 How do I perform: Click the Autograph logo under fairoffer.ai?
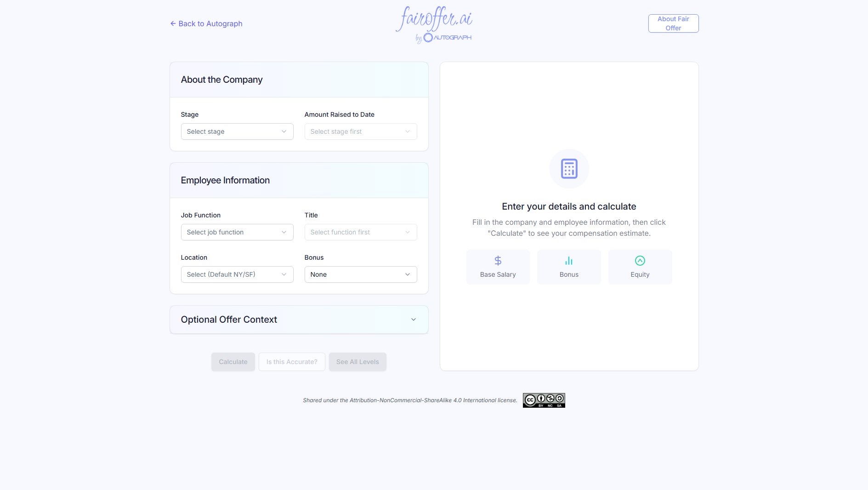coord(447,38)
